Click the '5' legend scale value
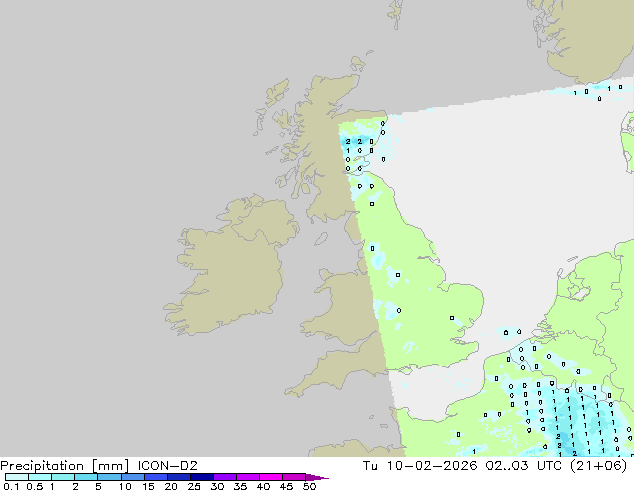This screenshot has width=634, height=490. point(98,486)
